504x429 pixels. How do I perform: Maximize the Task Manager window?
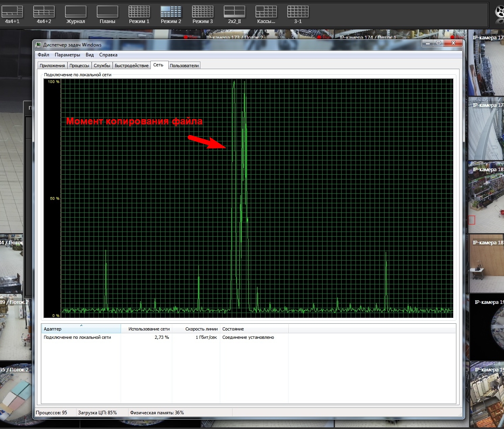click(439, 43)
